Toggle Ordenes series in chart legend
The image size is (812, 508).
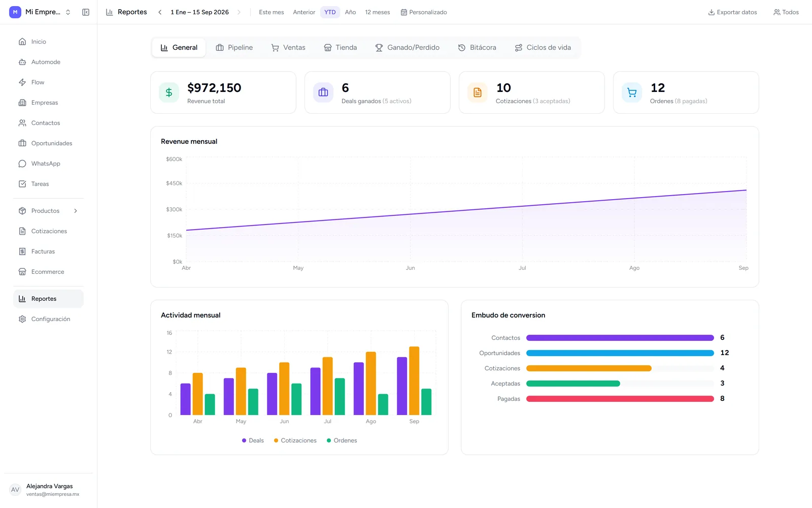(x=342, y=440)
